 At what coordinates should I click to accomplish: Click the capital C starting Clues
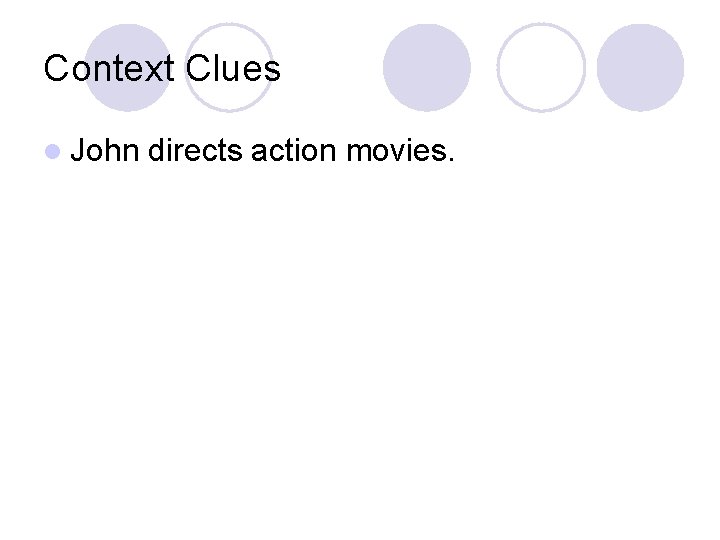coord(197,68)
